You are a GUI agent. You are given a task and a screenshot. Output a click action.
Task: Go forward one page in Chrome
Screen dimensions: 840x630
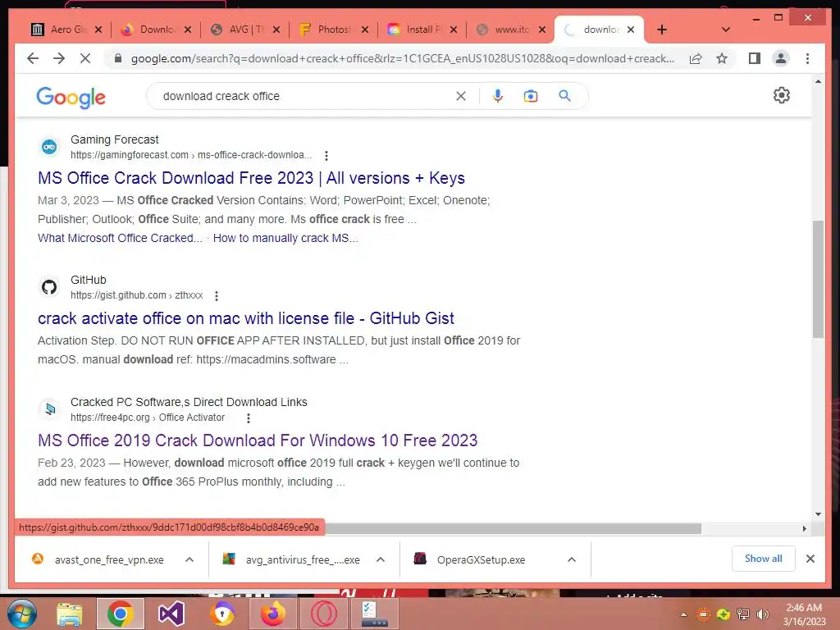pyautogui.click(x=59, y=58)
